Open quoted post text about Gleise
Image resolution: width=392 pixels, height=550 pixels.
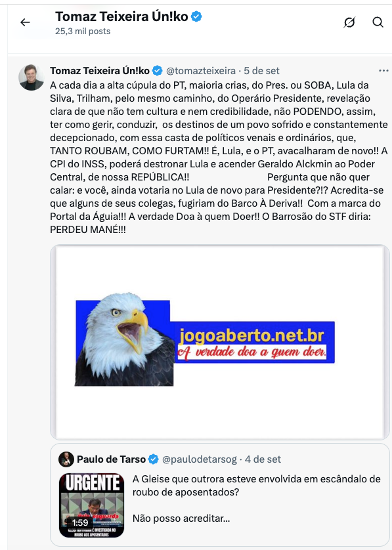point(256,498)
